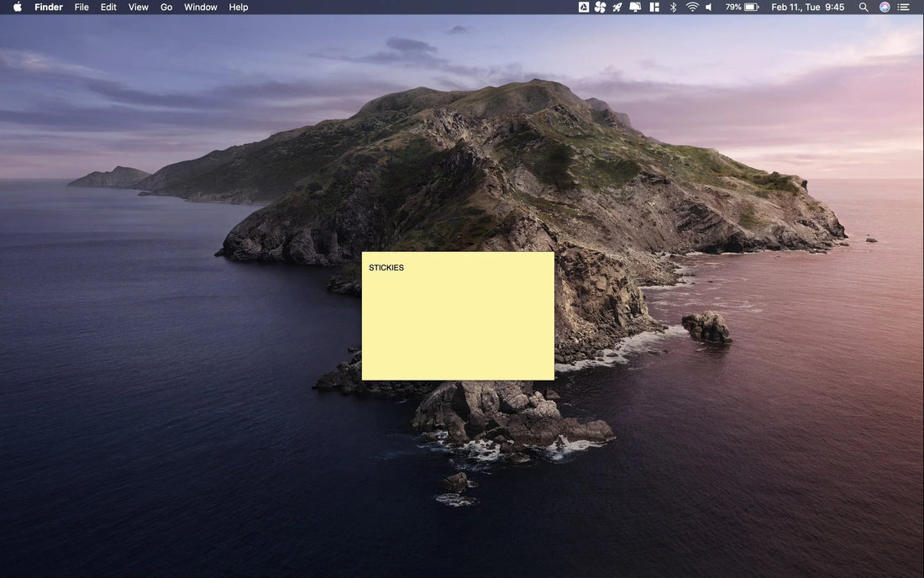
Task: Click the date and time in the menu bar
Action: (806, 7)
